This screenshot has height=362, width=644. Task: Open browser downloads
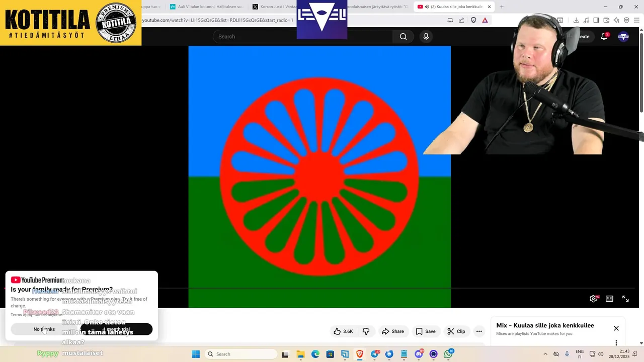tap(576, 20)
